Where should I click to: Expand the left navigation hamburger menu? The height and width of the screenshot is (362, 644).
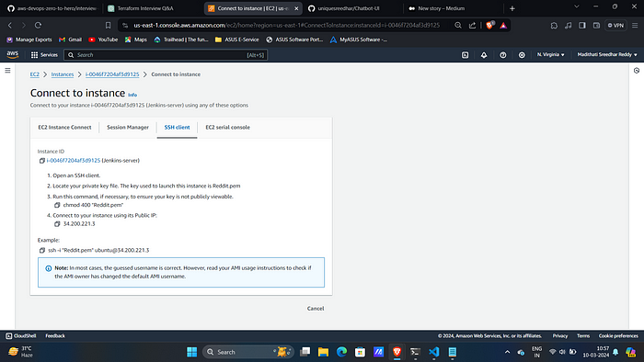tap(7, 71)
